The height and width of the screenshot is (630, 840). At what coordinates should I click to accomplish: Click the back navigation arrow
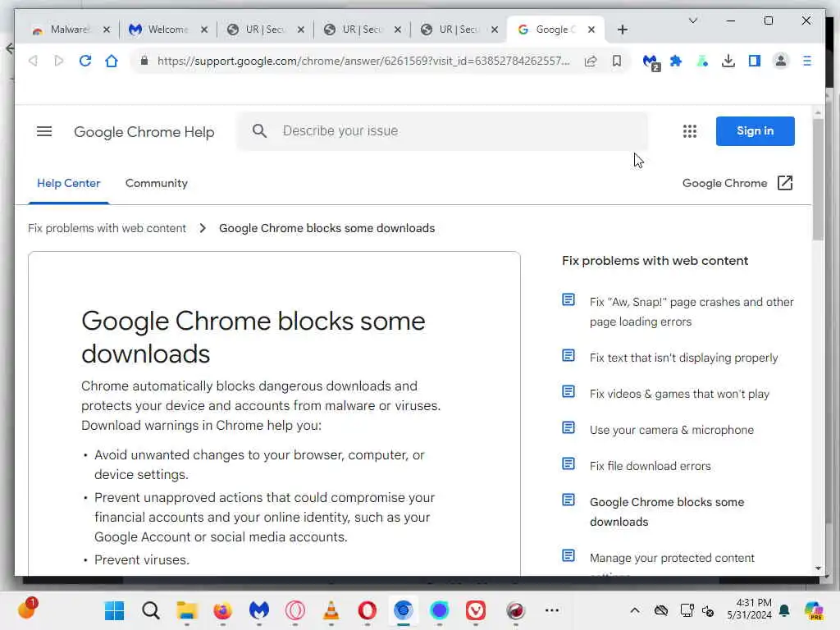tap(33, 61)
